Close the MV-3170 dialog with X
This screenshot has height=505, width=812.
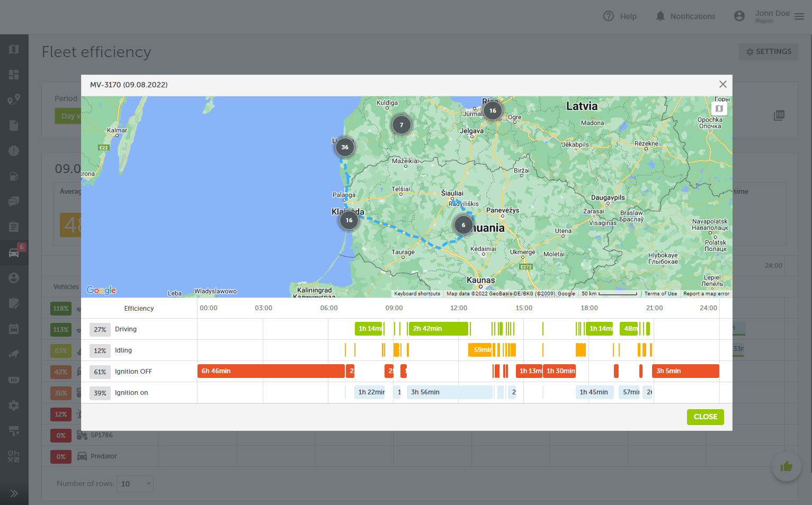coord(722,85)
